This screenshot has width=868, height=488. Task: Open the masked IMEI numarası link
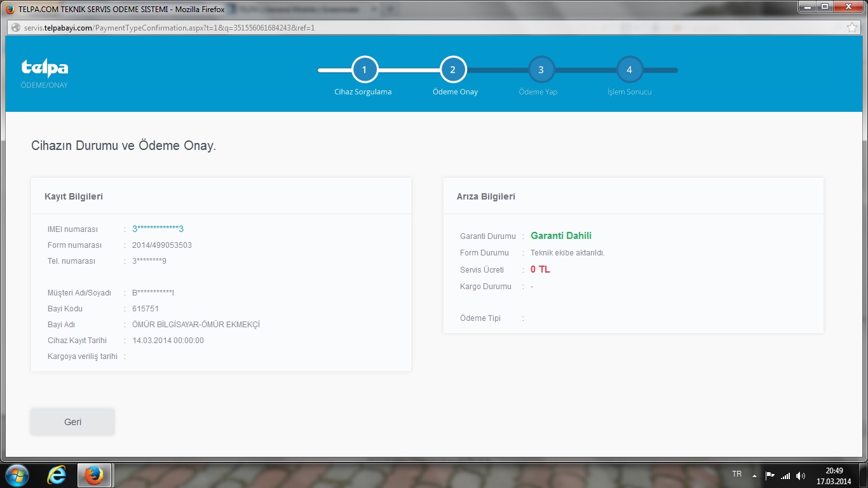(x=158, y=229)
